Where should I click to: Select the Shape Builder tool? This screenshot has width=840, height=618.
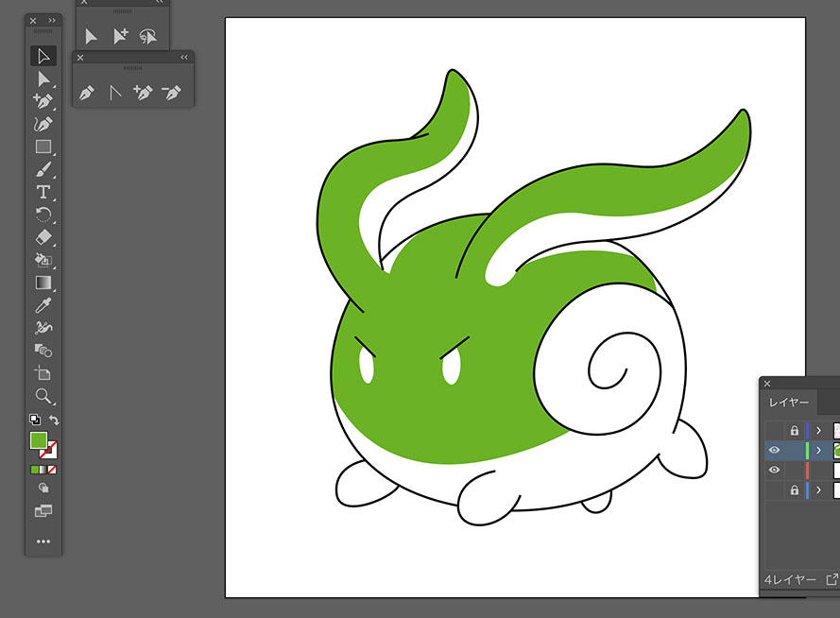point(43,351)
